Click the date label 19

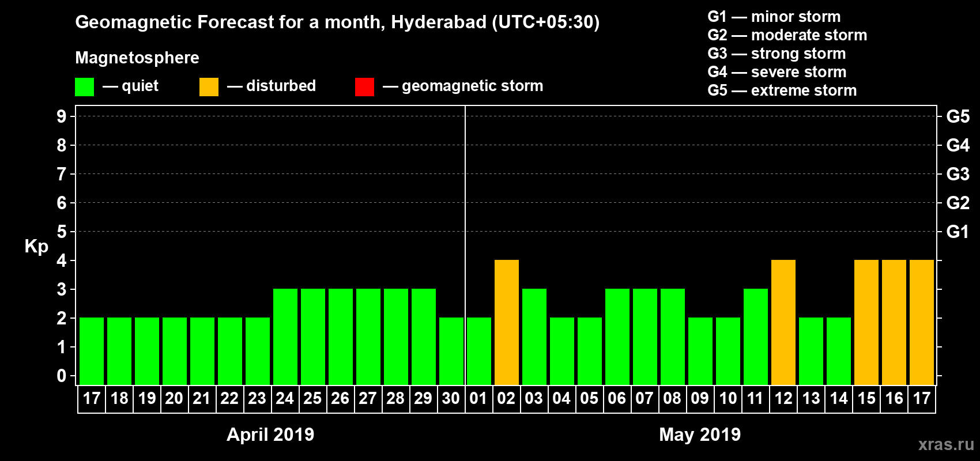tap(147, 399)
